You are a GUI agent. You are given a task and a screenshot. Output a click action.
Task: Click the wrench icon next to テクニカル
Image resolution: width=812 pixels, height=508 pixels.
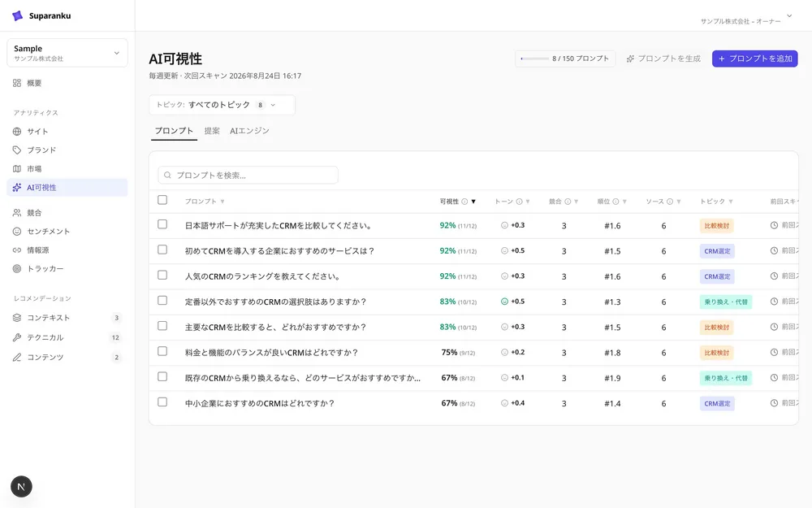[17, 337]
